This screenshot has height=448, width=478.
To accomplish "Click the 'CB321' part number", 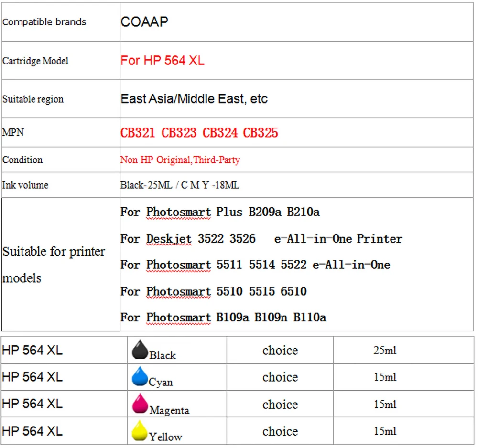I will [138, 133].
